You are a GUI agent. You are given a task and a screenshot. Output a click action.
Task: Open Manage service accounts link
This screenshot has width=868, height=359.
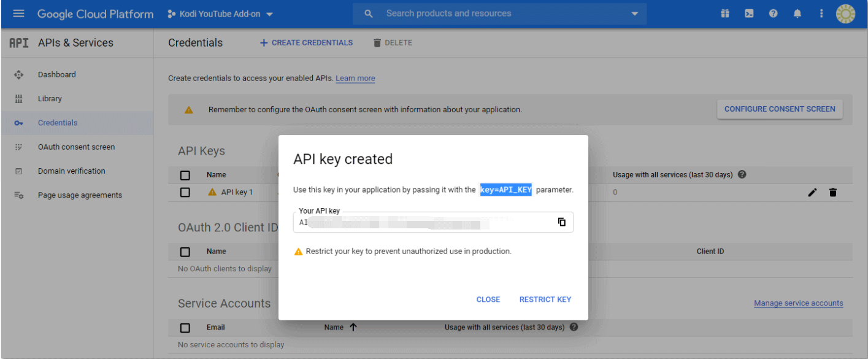(799, 303)
